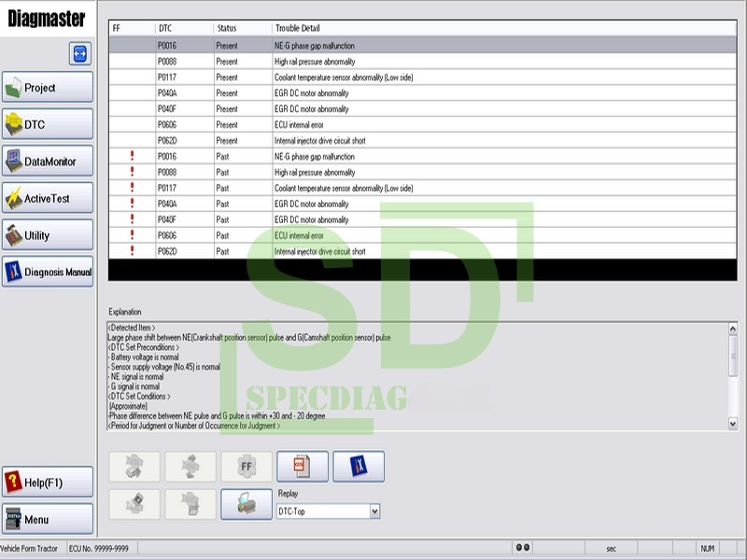Click scroll up arrow in Explanation box
The height and width of the screenshot is (560, 747).
click(x=733, y=329)
